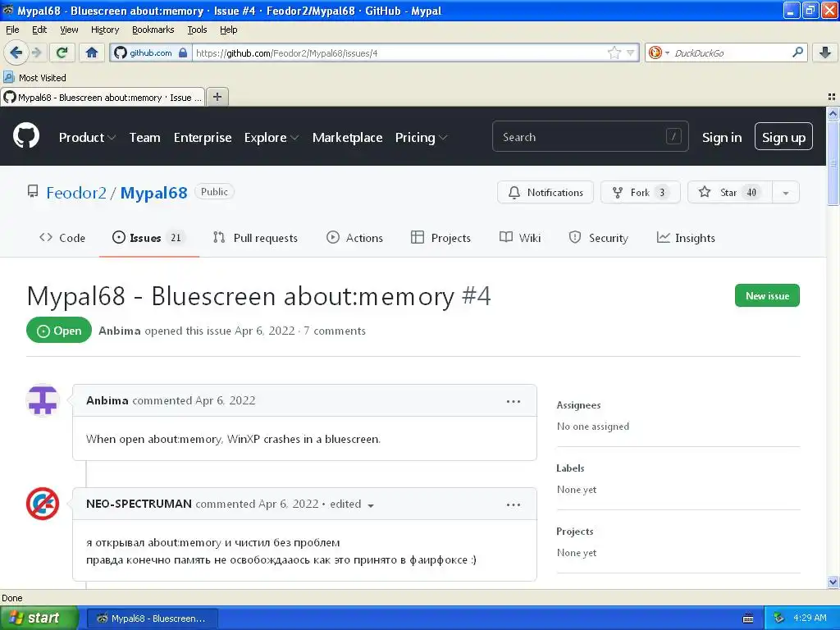Open the Bookmarks menu

coord(153,30)
